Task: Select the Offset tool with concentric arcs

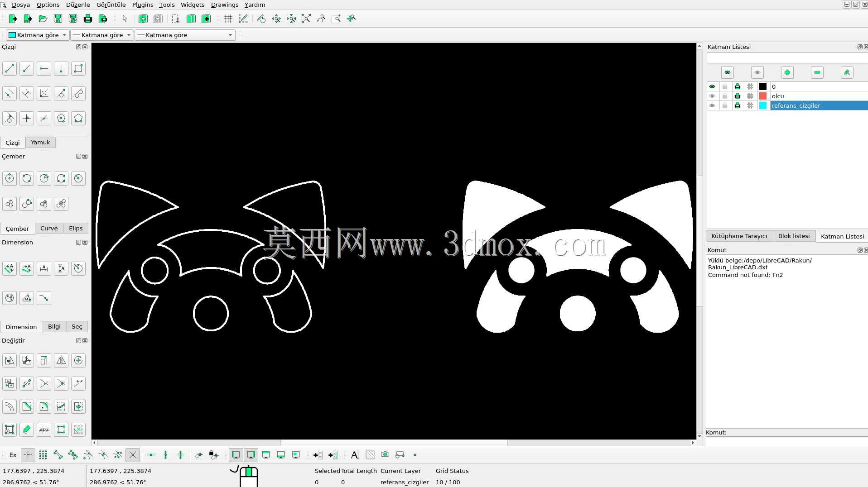Action: pyautogui.click(x=10, y=406)
